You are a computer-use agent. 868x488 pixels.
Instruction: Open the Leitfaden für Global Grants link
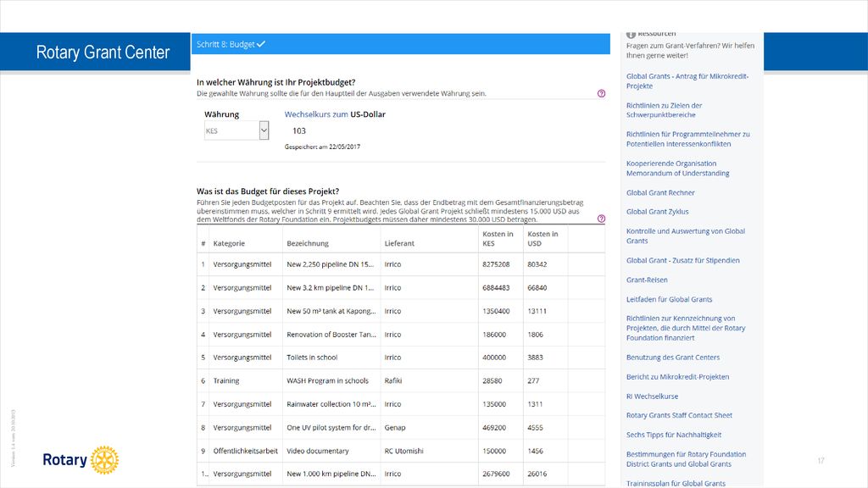click(670, 299)
